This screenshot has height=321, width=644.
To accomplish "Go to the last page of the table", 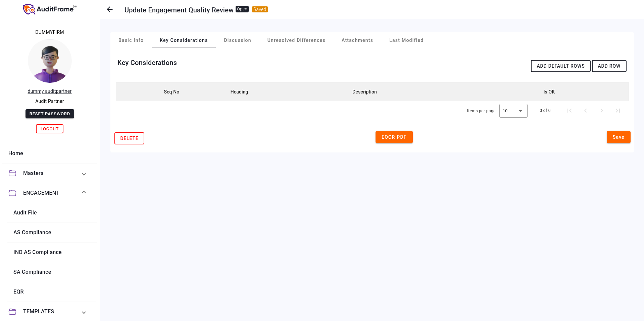I will 617,111.
